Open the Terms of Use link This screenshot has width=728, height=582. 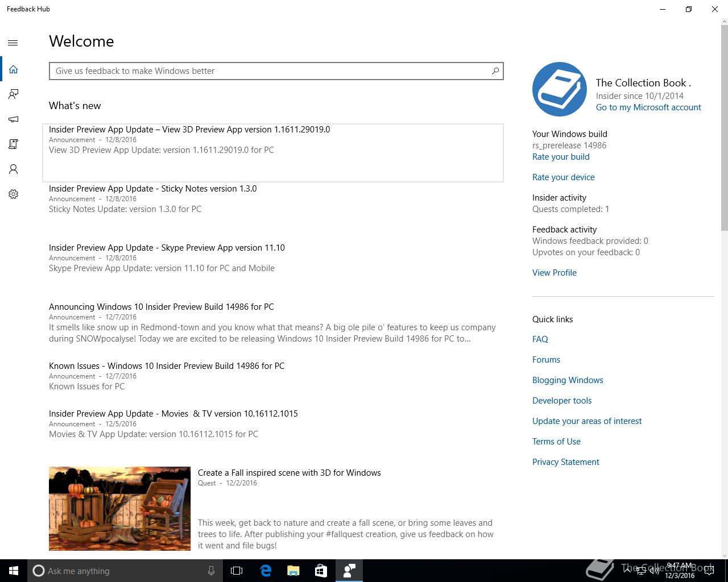[x=556, y=442]
